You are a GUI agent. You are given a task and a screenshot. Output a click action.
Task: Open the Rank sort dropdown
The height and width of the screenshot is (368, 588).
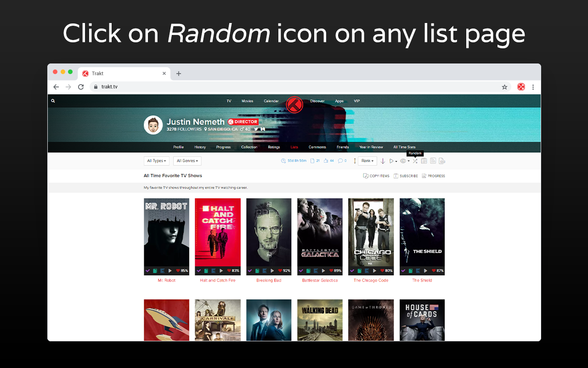click(x=367, y=161)
